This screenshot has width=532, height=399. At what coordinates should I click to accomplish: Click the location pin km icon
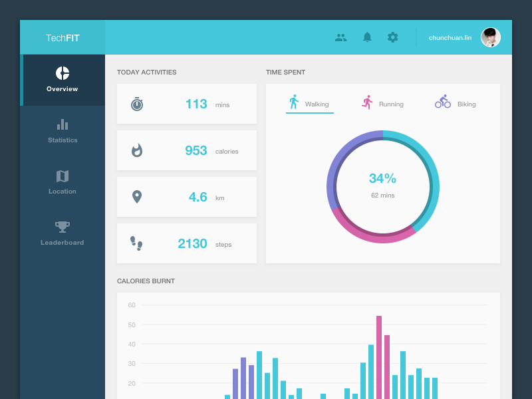pos(137,197)
